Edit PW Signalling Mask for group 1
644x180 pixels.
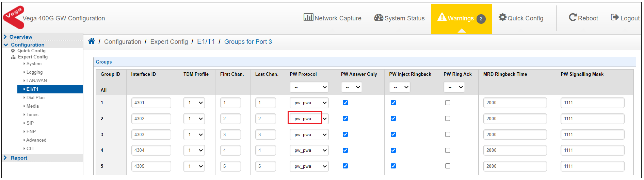593,103
